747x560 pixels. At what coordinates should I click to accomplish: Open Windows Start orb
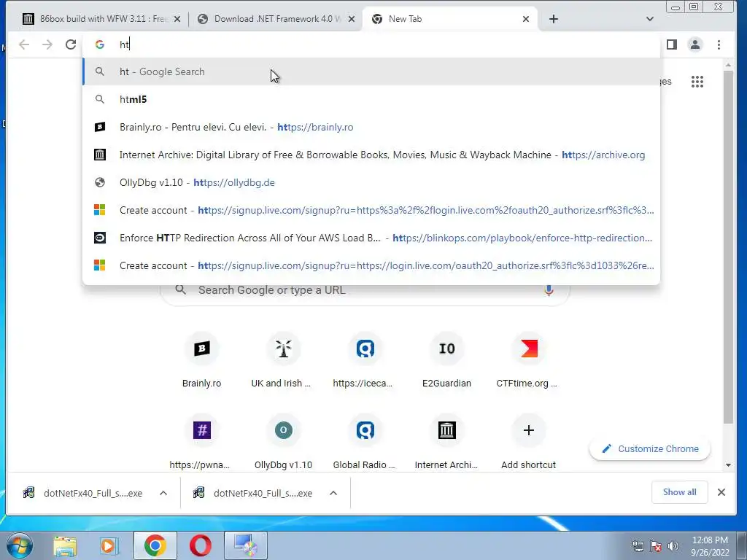20,545
